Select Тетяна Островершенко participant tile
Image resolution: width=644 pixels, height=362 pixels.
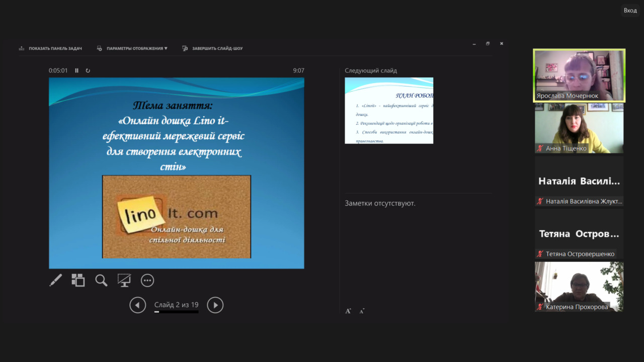(x=579, y=234)
